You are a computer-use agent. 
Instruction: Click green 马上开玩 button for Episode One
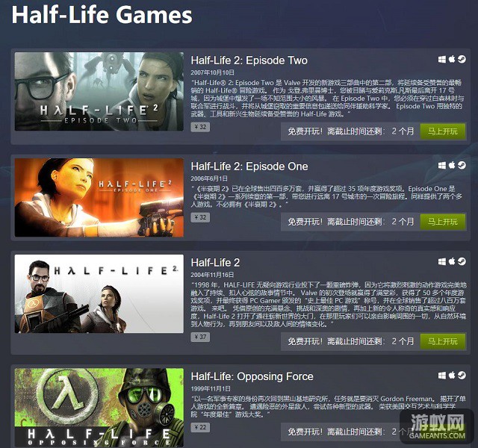click(x=443, y=222)
